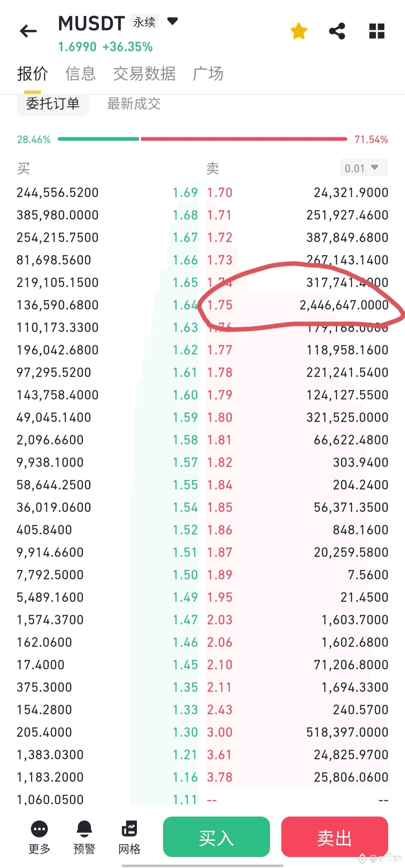Image resolution: width=405 pixels, height=868 pixels.
Task: Select the 最新成交 recent trades toggle
Action: [x=134, y=104]
